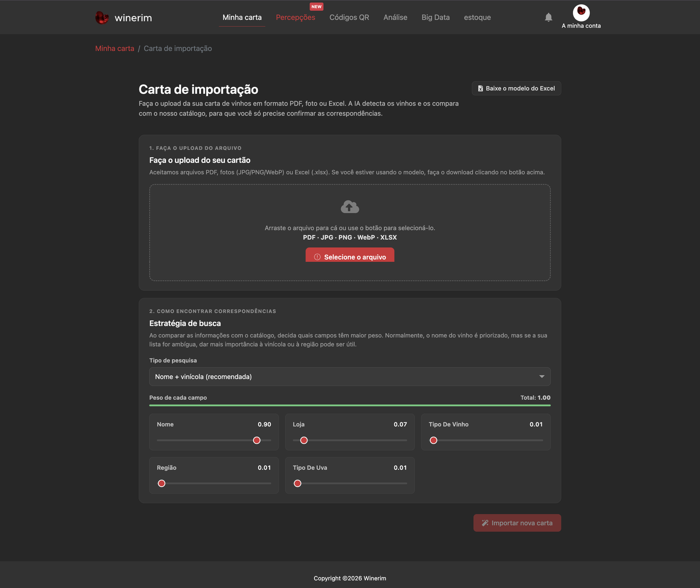
Task: Go to the Percepções tab
Action: coord(295,17)
